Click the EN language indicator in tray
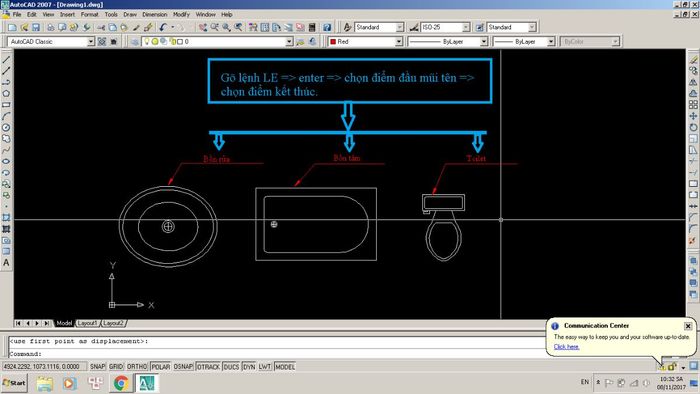The width and height of the screenshot is (700, 394). [585, 382]
